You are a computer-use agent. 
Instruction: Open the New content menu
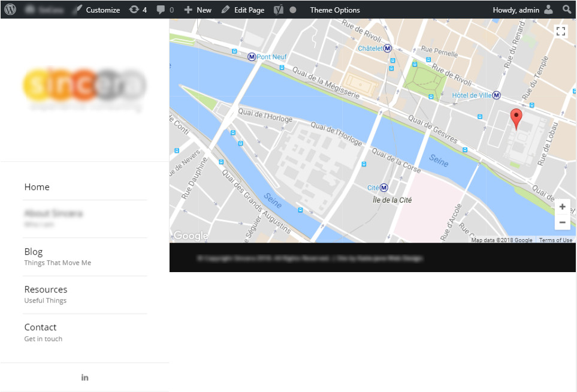pyautogui.click(x=198, y=10)
